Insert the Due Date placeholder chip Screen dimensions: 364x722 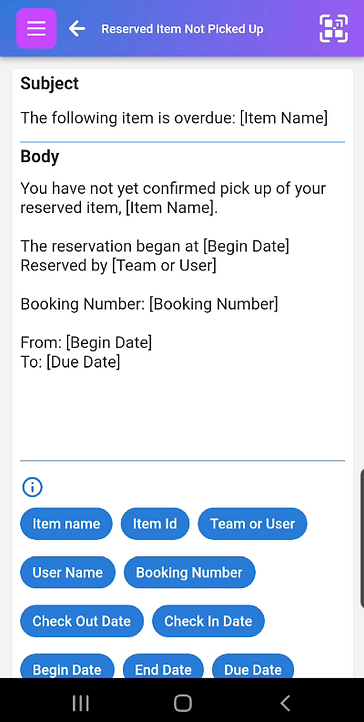click(253, 666)
